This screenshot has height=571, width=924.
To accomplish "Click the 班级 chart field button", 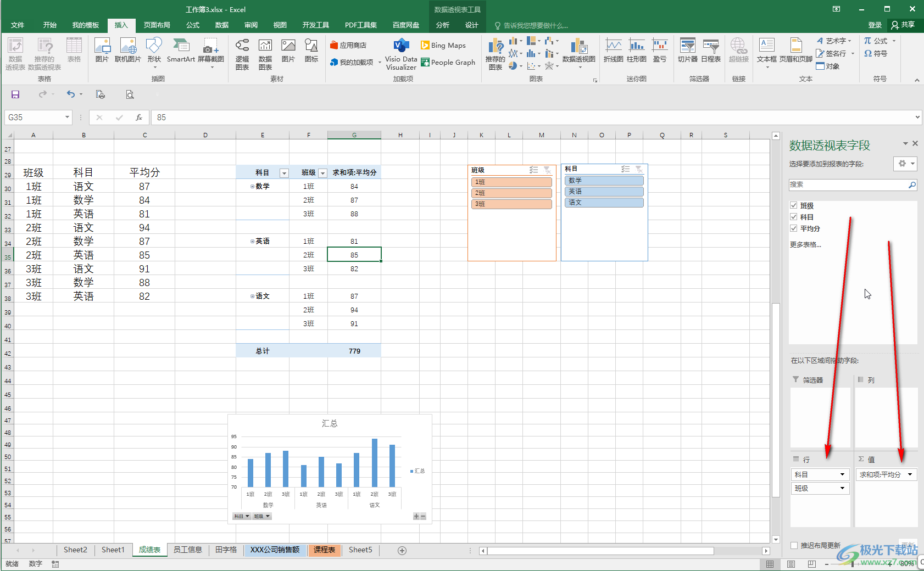I will click(x=262, y=517).
